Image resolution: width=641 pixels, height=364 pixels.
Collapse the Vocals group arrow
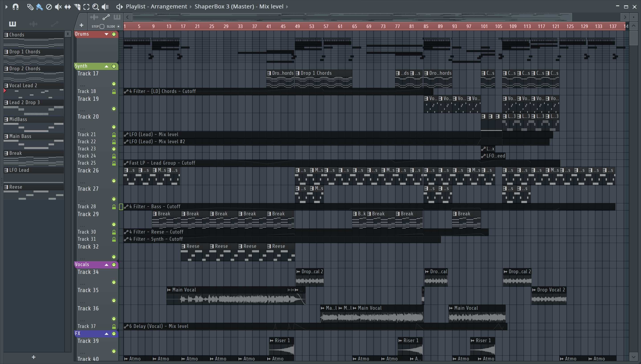point(107,265)
